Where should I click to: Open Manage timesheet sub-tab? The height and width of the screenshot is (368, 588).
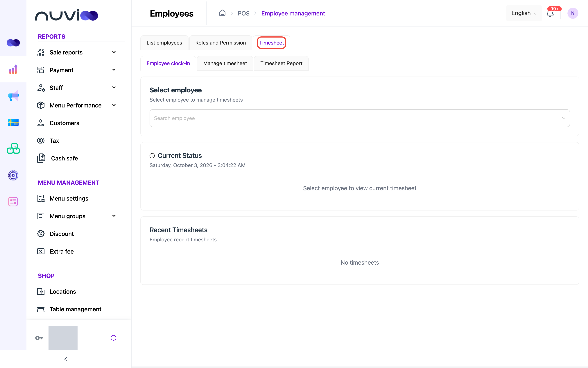(225, 63)
